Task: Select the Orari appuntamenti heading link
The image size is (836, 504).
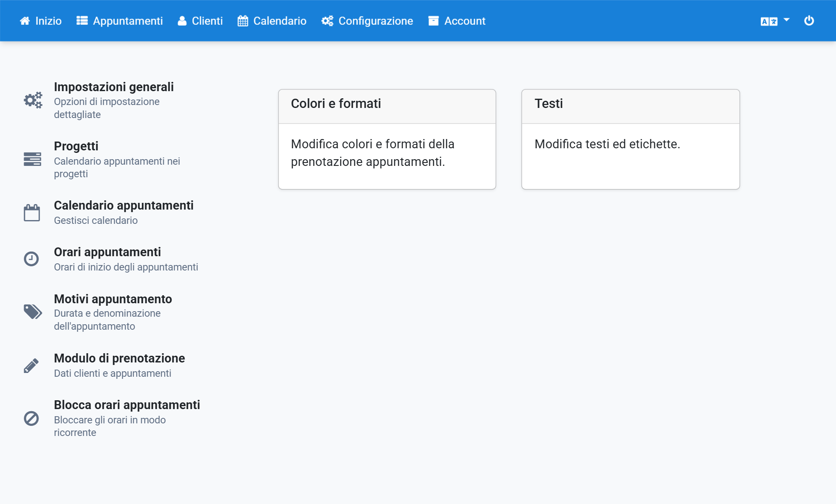Action: pos(108,252)
